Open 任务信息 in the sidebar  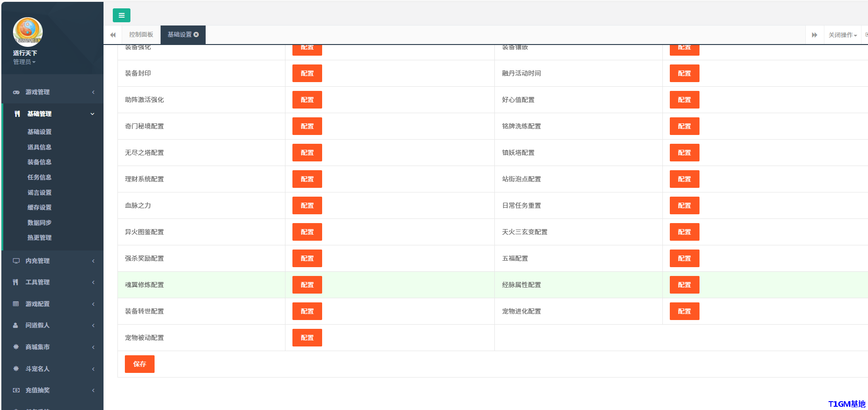pyautogui.click(x=39, y=177)
